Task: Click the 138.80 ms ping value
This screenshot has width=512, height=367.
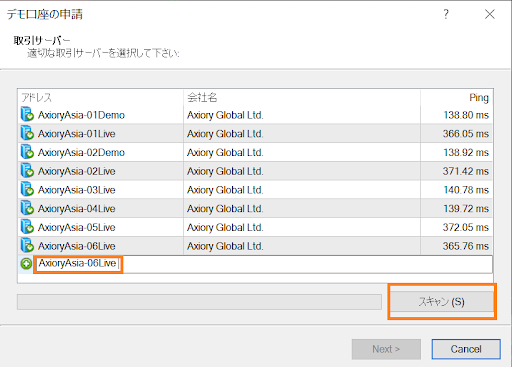Action: coord(466,115)
